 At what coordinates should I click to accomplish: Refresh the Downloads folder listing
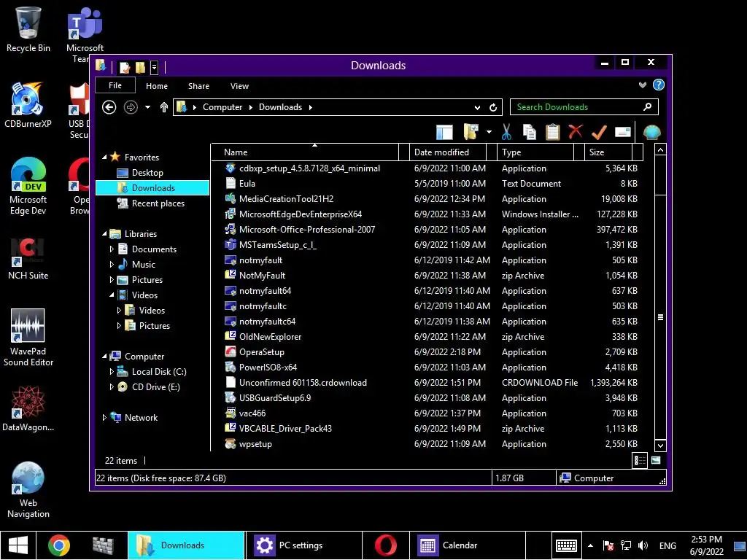(493, 108)
